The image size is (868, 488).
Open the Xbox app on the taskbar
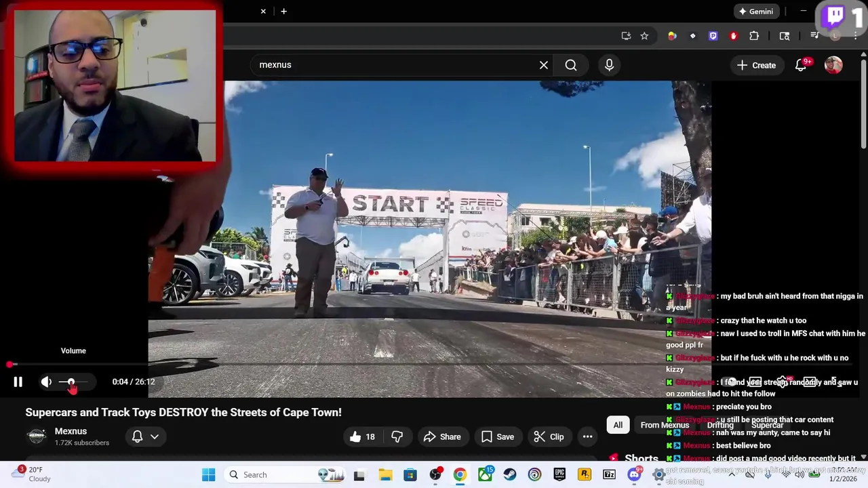(486, 474)
